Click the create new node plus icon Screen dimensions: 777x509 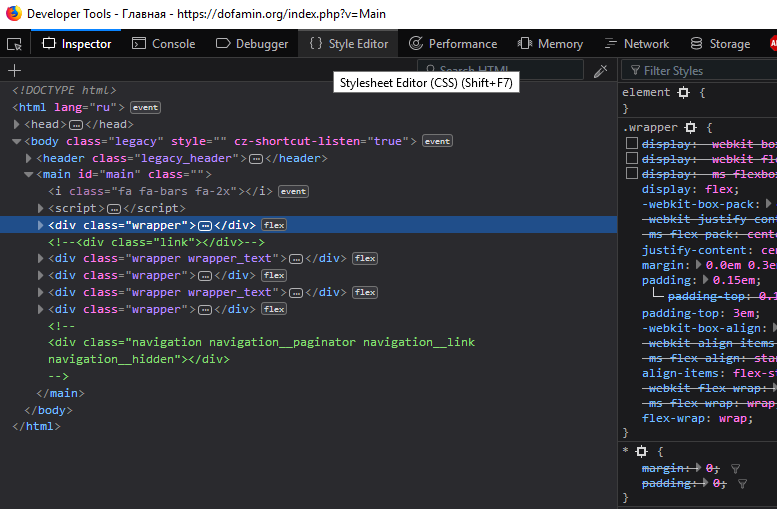pos(14,71)
